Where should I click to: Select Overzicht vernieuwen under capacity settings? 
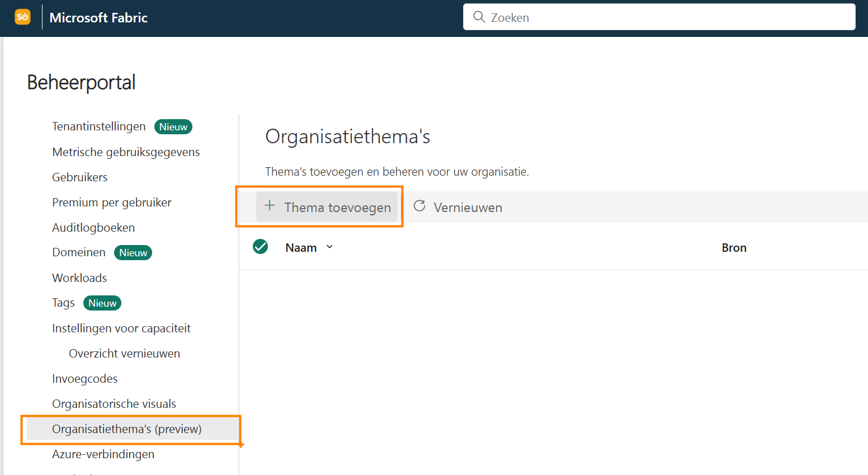pyautogui.click(x=124, y=353)
